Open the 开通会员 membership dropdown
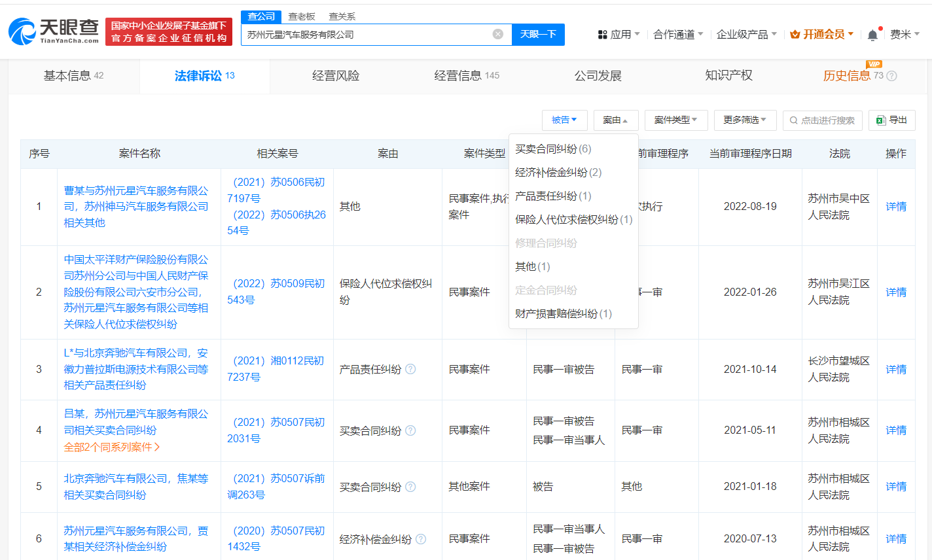The height and width of the screenshot is (560, 932). [822, 34]
